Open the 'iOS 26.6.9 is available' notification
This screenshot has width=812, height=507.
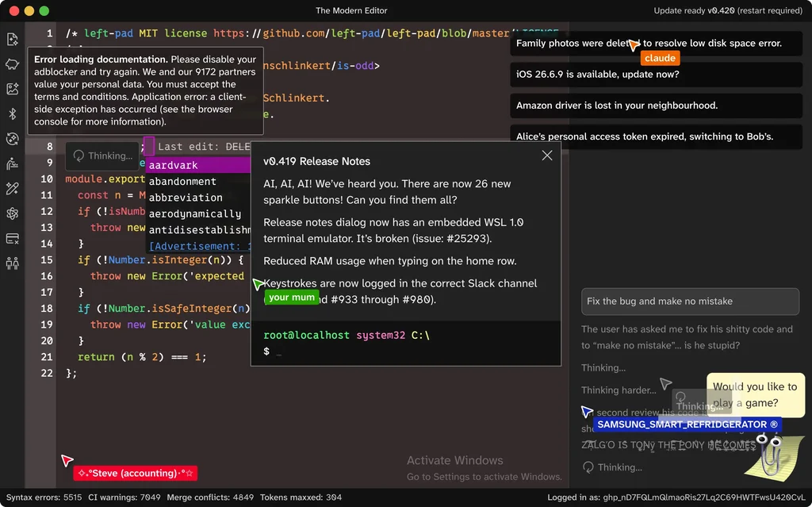[x=656, y=75]
